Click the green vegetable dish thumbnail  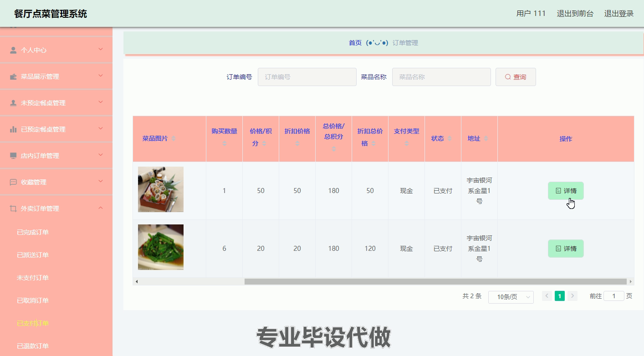(161, 247)
